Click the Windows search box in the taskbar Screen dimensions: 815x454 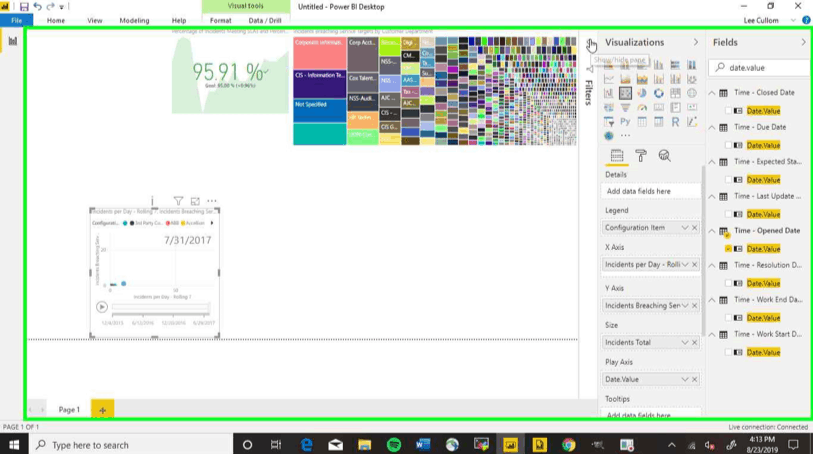tap(130, 445)
